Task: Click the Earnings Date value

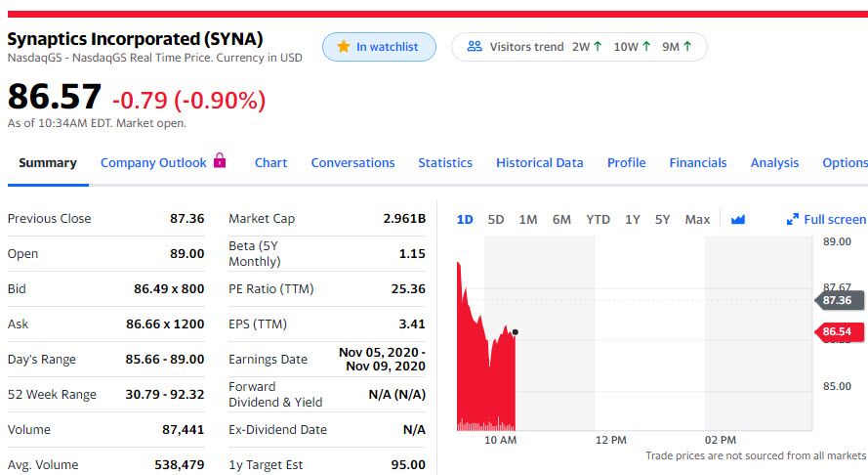Action: [382, 359]
